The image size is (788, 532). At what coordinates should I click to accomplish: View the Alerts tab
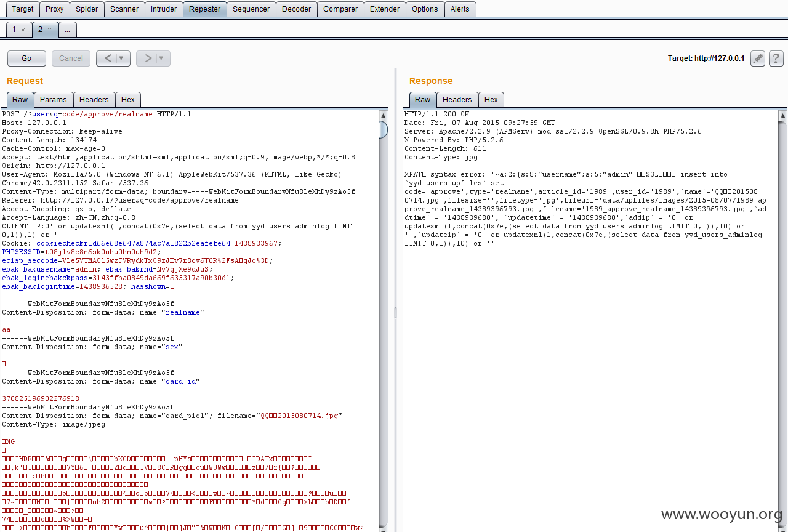(x=460, y=9)
